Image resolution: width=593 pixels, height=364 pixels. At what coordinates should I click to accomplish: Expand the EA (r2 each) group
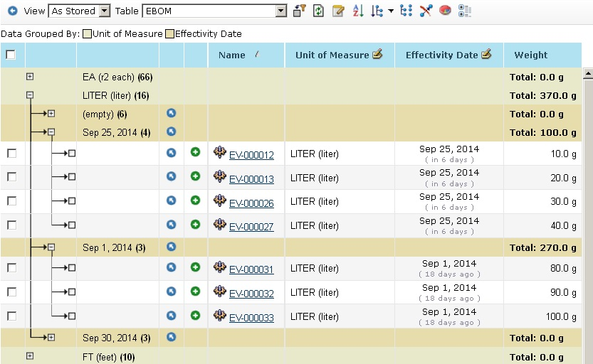30,76
